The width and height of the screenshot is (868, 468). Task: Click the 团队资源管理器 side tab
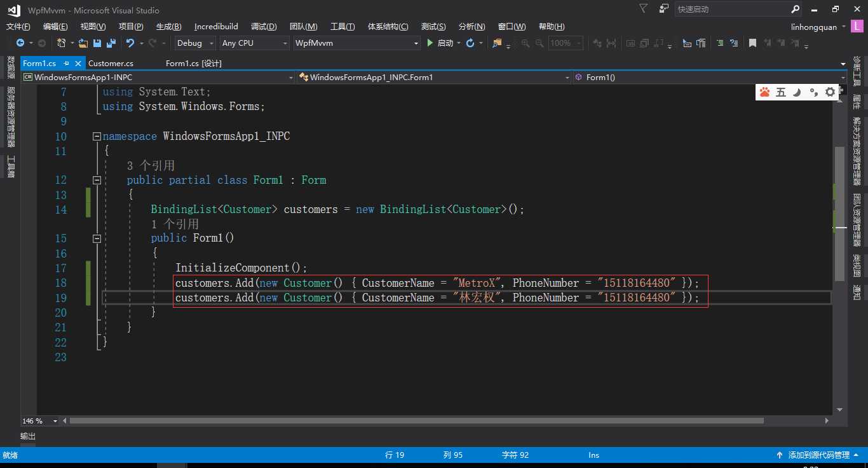click(x=857, y=220)
